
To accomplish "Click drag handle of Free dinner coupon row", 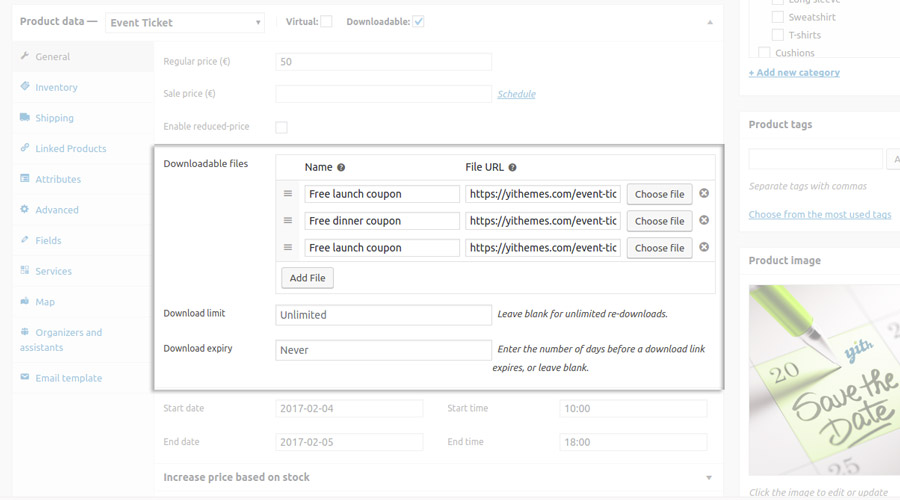I will (x=288, y=221).
